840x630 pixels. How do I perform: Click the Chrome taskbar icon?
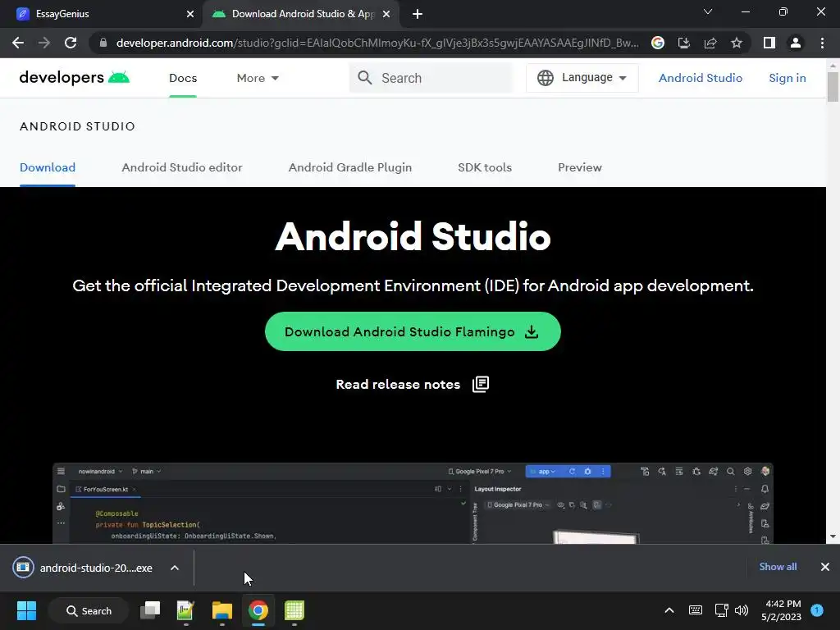point(258,610)
